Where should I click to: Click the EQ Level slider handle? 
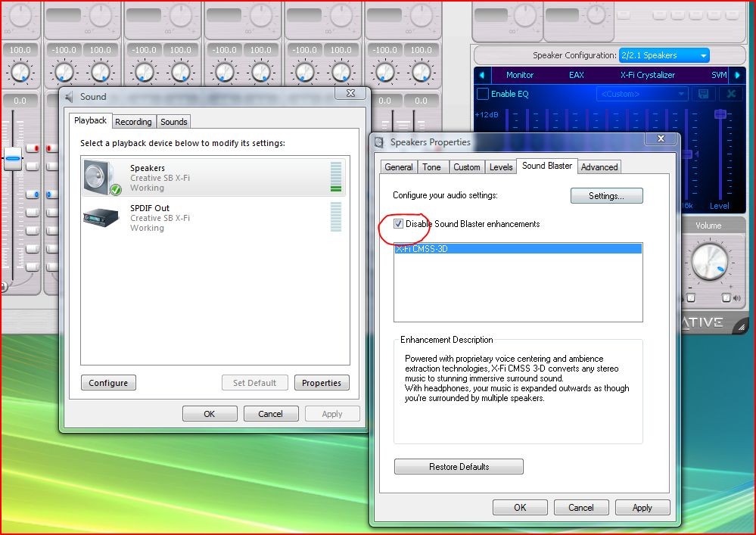click(x=720, y=114)
